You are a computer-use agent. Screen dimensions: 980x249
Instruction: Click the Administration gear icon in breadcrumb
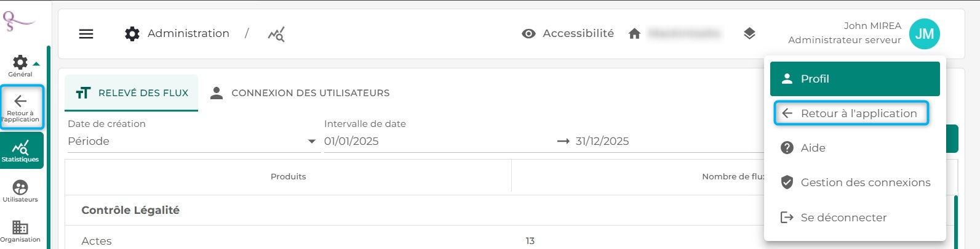[132, 34]
